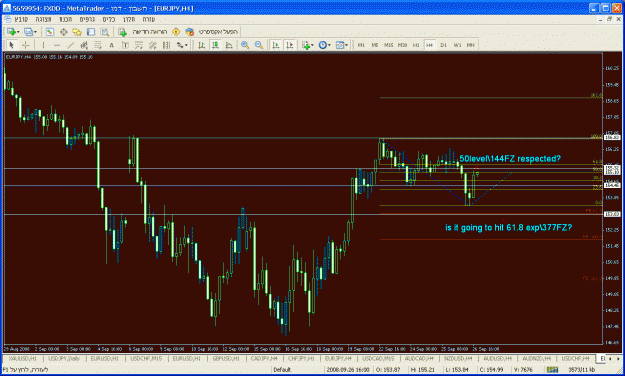Click the Profiles icon
This screenshot has width=625, height=376.
pos(28,31)
